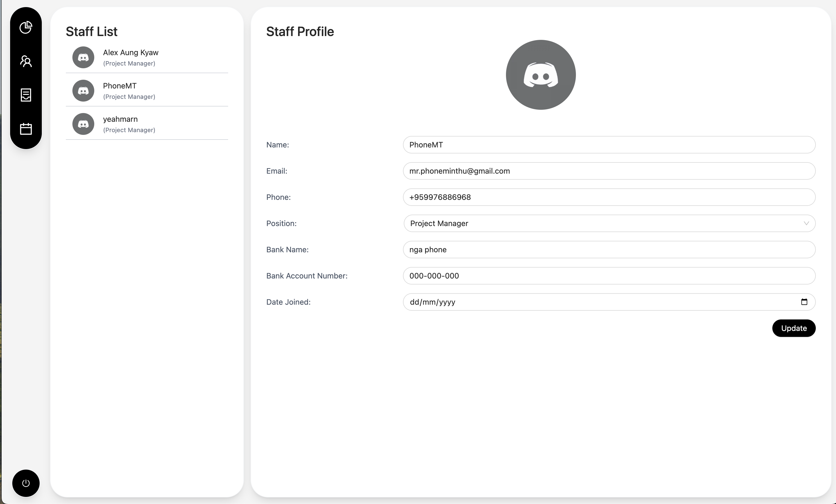Edit the Bank Name field

pyautogui.click(x=609, y=250)
